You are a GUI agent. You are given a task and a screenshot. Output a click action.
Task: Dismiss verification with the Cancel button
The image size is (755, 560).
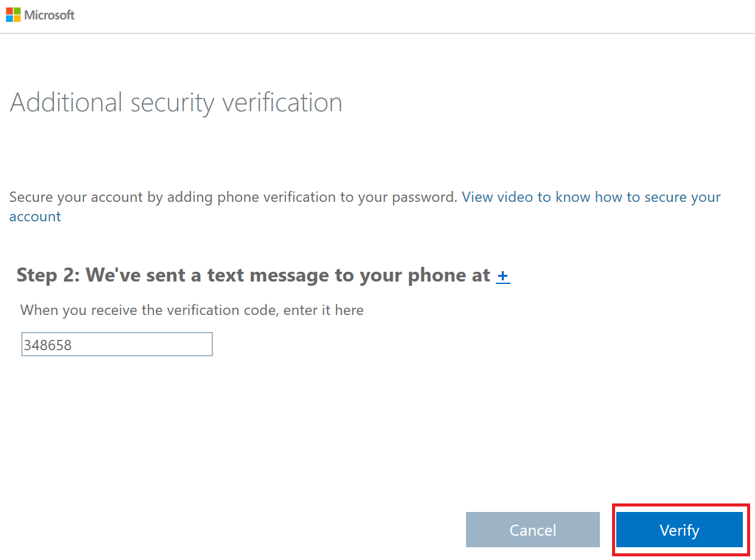point(533,530)
